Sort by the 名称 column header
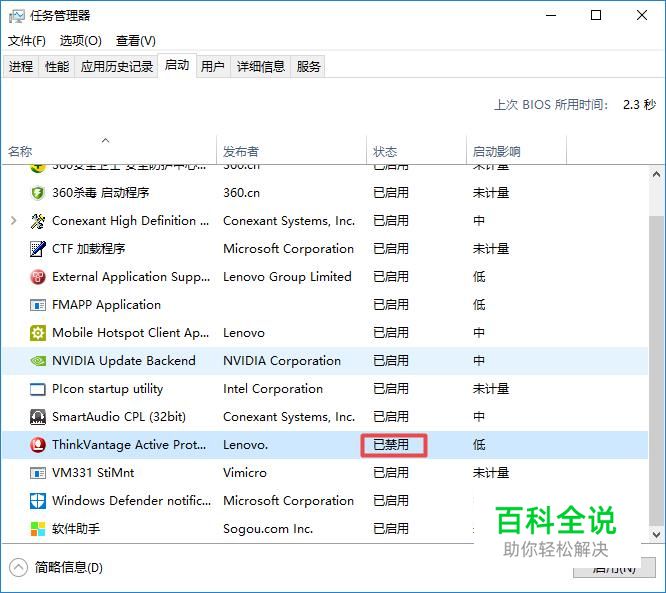Screen dimensions: 666x593 point(109,150)
